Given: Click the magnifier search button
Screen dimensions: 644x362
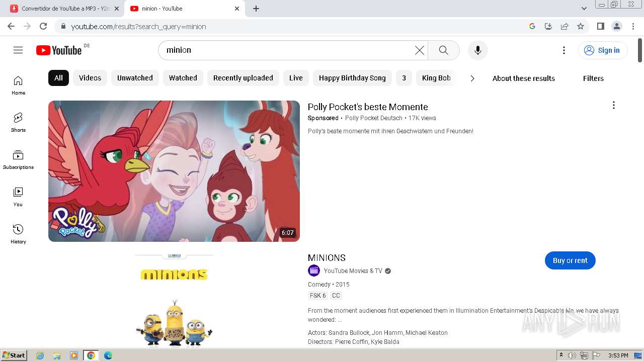Looking at the screenshot, I should (x=443, y=50).
